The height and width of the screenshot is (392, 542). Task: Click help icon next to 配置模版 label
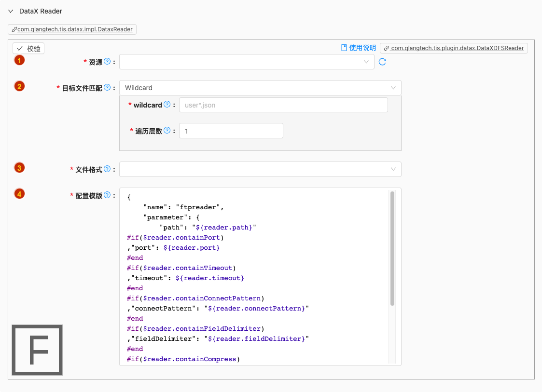pos(107,195)
